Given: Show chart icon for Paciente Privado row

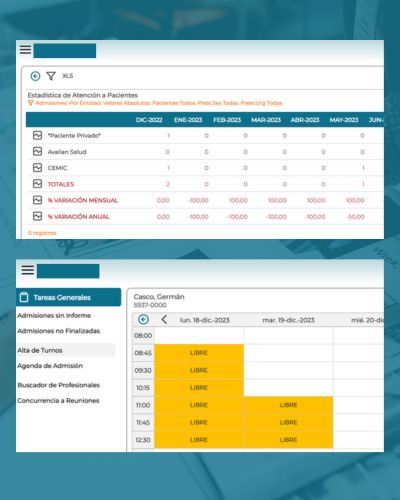Looking at the screenshot, I should point(37,135).
